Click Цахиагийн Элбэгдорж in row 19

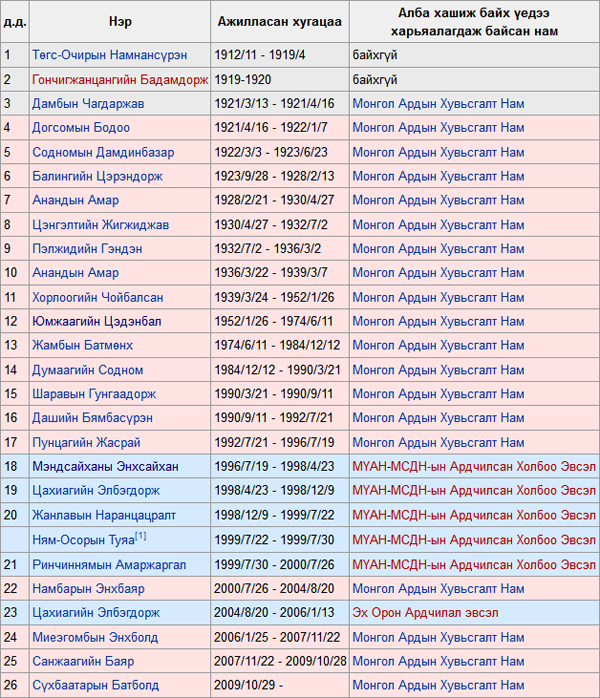[96, 491]
